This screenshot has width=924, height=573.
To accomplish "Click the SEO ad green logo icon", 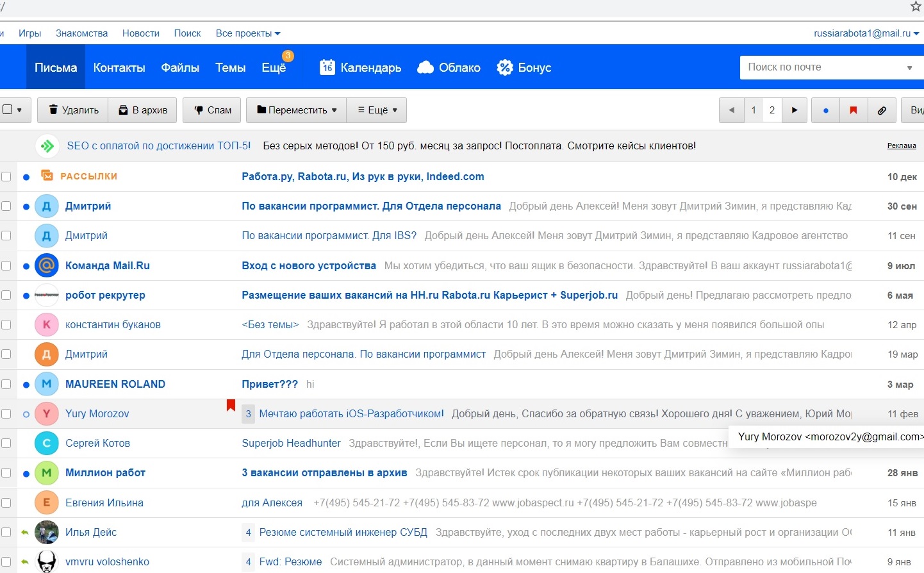I will pos(47,146).
